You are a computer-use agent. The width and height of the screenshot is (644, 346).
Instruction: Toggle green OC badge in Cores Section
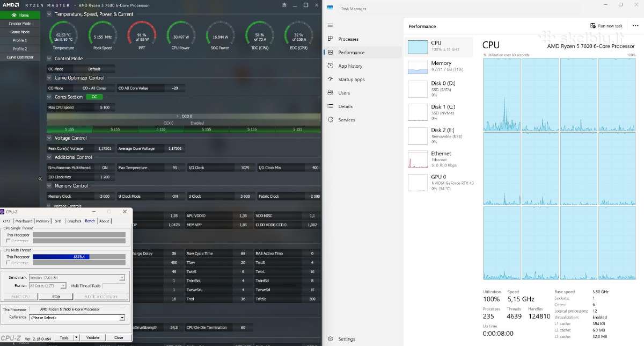coord(94,97)
